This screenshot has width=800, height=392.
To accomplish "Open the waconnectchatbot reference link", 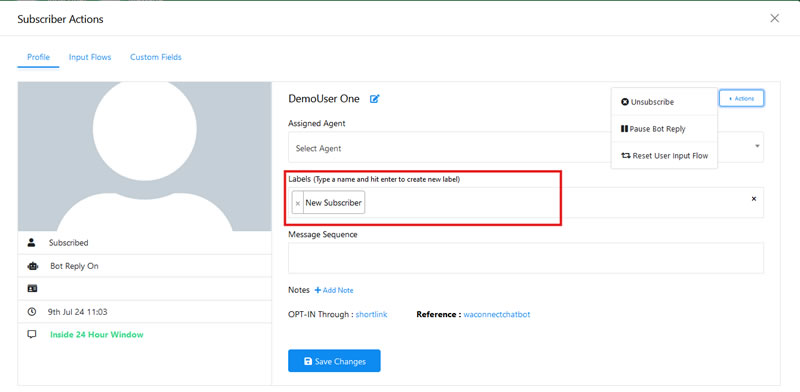I will (x=496, y=314).
